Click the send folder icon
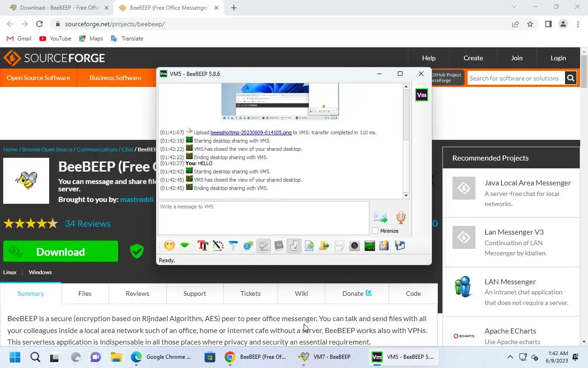 324,246
